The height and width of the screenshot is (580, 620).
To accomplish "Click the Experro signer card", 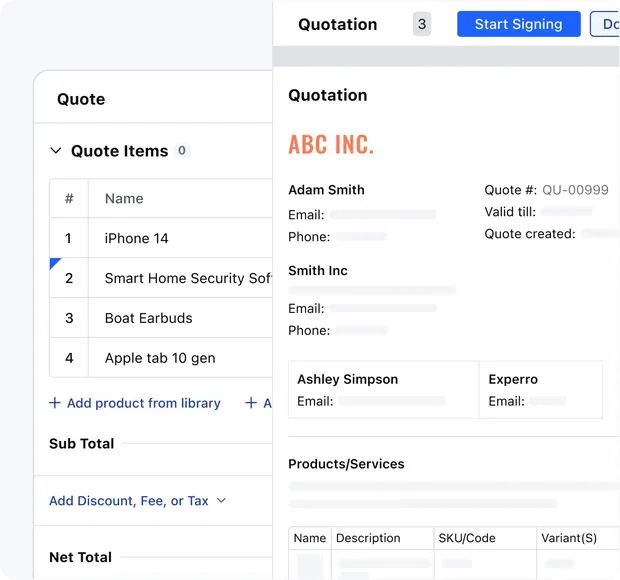I will click(x=540, y=389).
